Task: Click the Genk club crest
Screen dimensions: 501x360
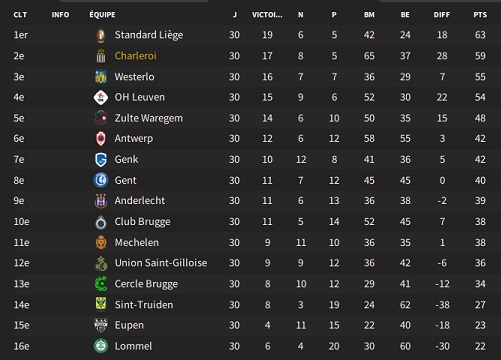Action: [x=101, y=159]
